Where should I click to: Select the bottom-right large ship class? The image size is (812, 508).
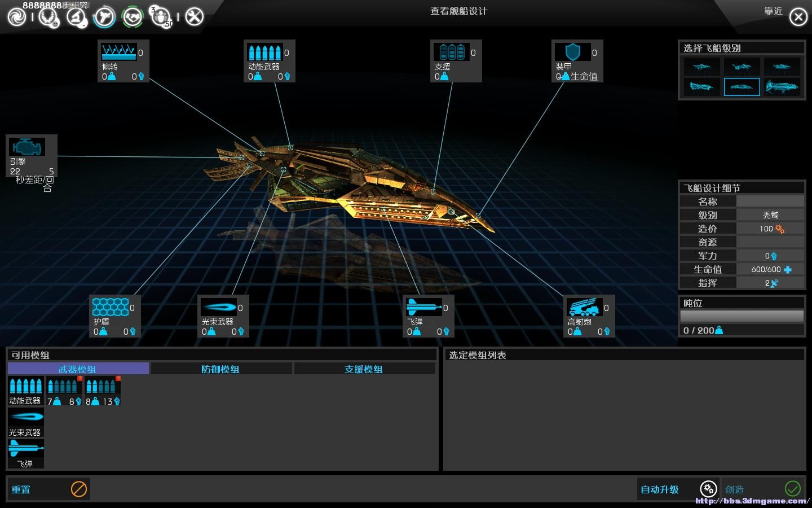(x=782, y=87)
